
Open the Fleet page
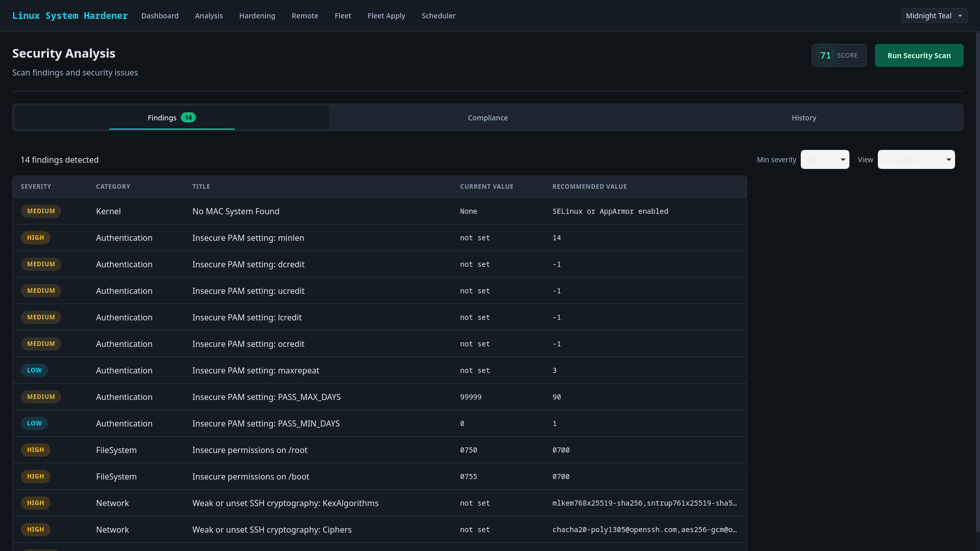(x=343, y=16)
